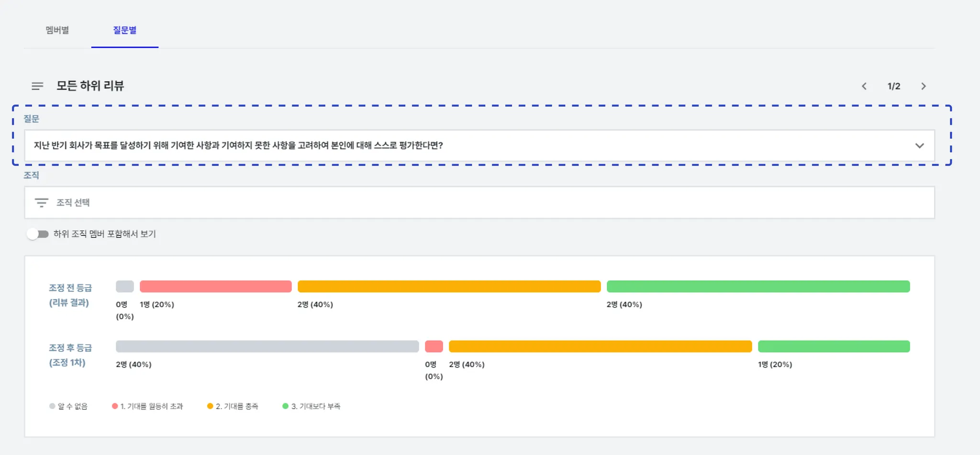Click green 40% bar in 조정 전 등급 row

(x=758, y=287)
